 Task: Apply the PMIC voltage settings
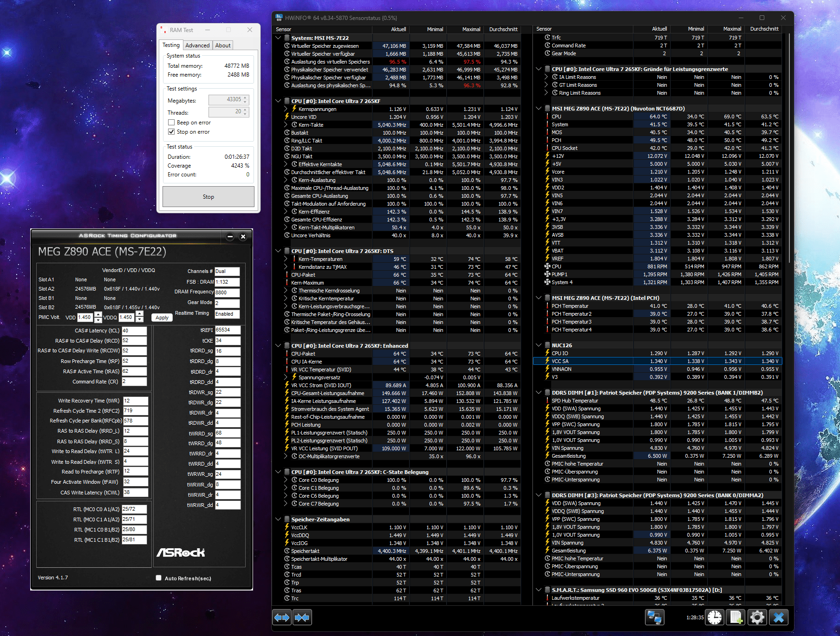[x=162, y=318]
